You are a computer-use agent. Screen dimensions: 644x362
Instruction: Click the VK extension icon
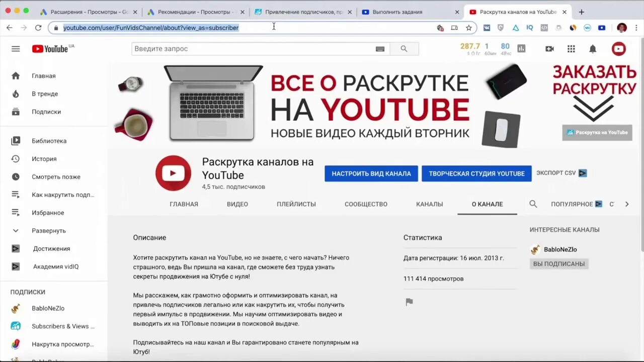point(487,28)
